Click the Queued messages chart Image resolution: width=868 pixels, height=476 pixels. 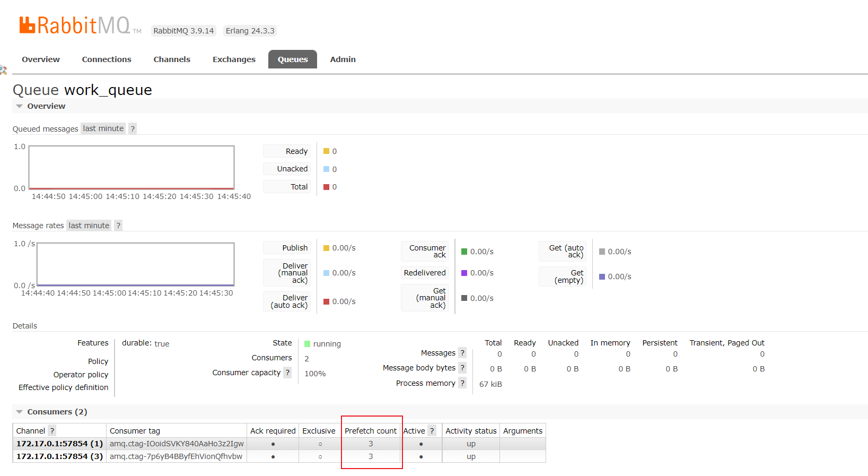coord(131,168)
